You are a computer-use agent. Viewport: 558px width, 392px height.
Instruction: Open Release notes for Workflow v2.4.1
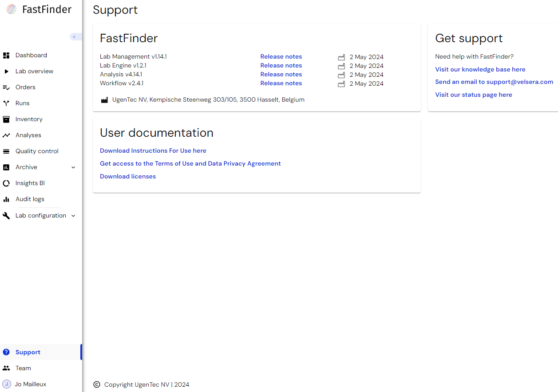(281, 83)
